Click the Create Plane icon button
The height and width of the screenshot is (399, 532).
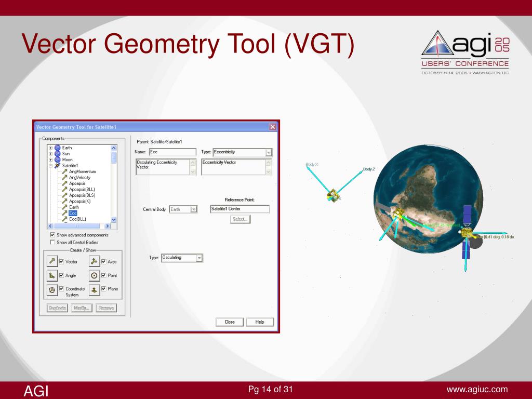[x=95, y=290]
